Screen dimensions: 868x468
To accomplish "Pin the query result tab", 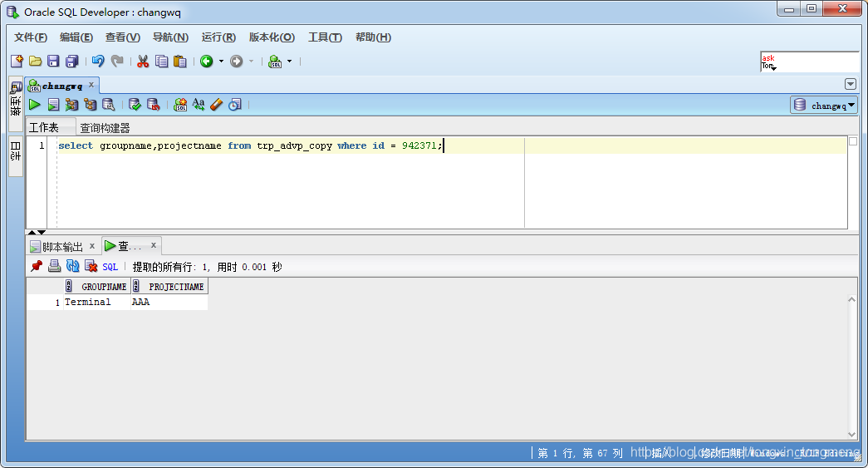I will coord(37,266).
